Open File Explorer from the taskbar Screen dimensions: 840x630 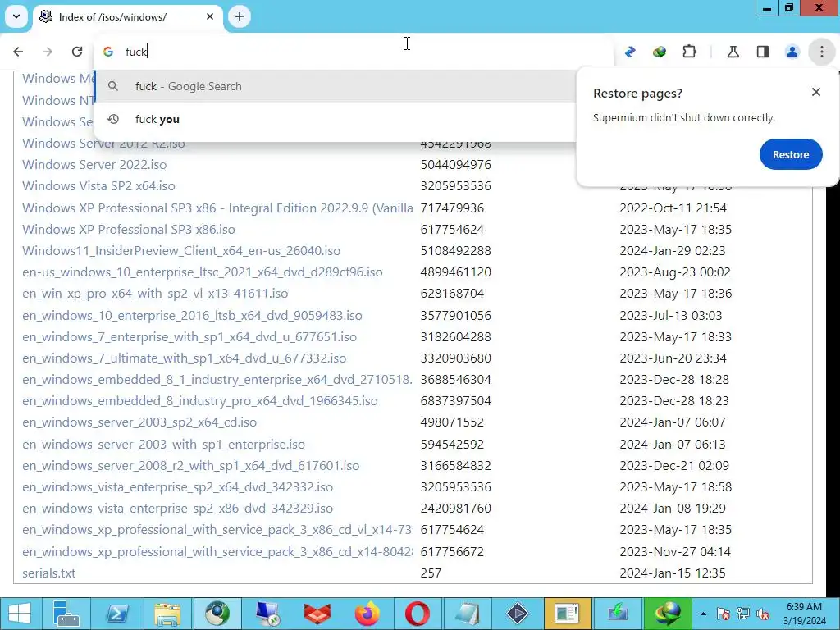[x=167, y=614]
